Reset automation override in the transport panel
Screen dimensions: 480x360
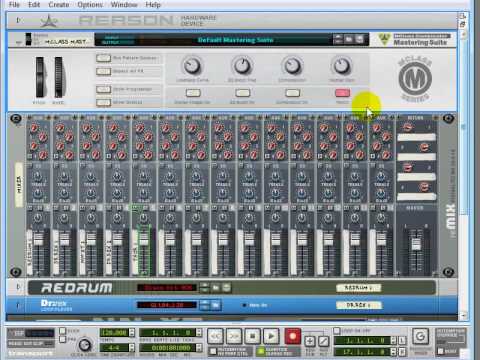coord(441,351)
